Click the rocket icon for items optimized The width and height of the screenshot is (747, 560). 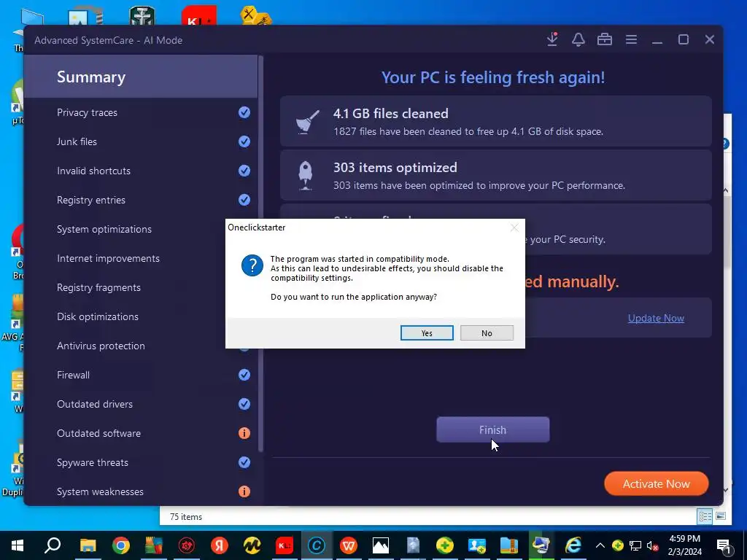click(x=306, y=175)
